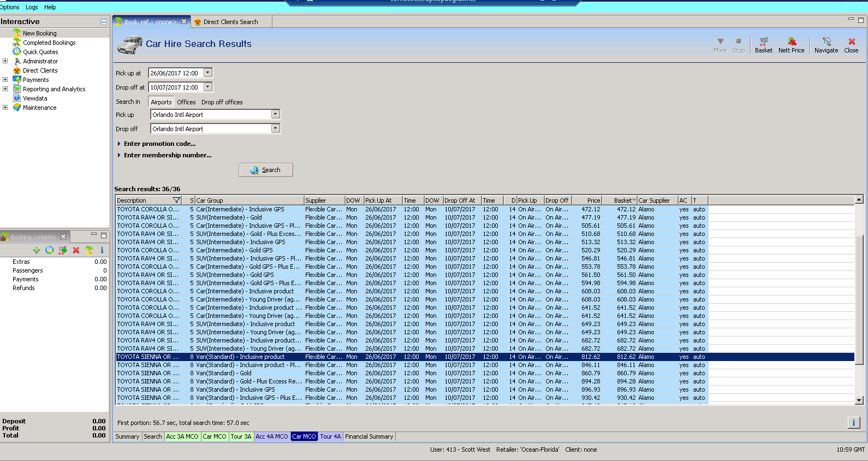The height and width of the screenshot is (461, 868).
Task: Click the palm tree icon in Booking contents toolbar
Action: tap(89, 250)
